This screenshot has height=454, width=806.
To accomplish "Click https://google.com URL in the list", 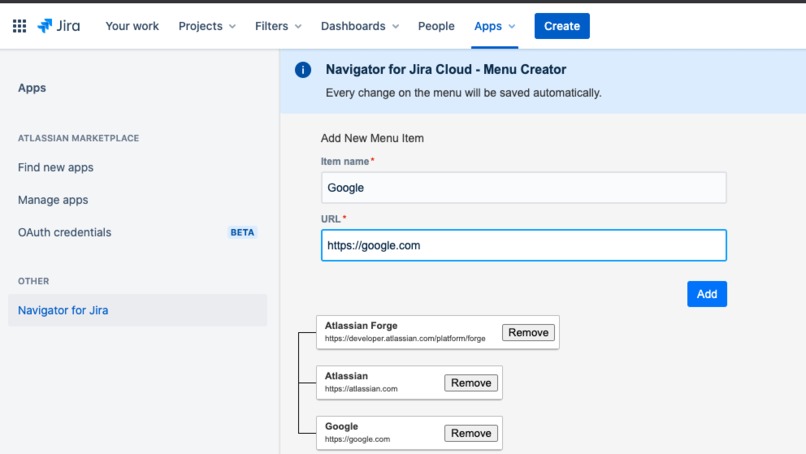I will click(x=357, y=439).
